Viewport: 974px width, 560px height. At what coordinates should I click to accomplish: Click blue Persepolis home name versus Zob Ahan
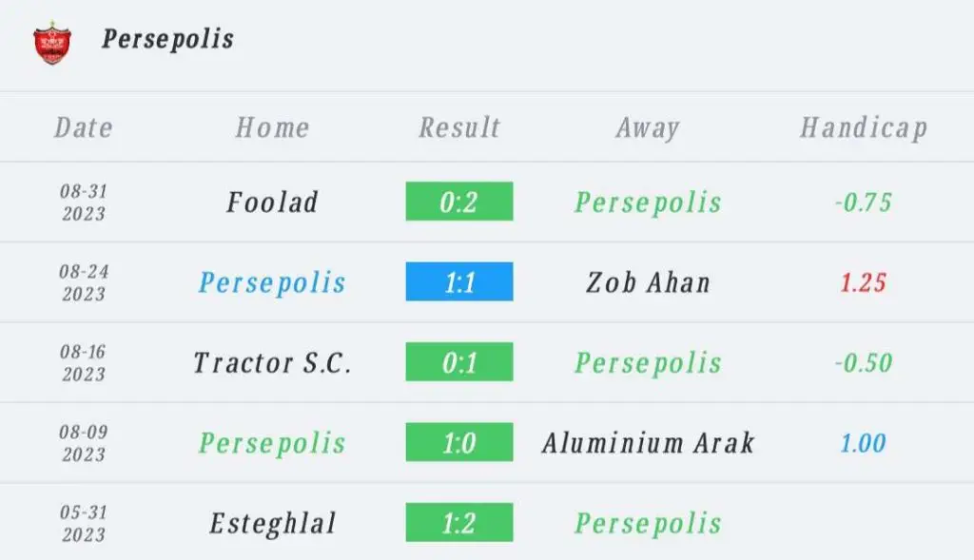coord(272,282)
